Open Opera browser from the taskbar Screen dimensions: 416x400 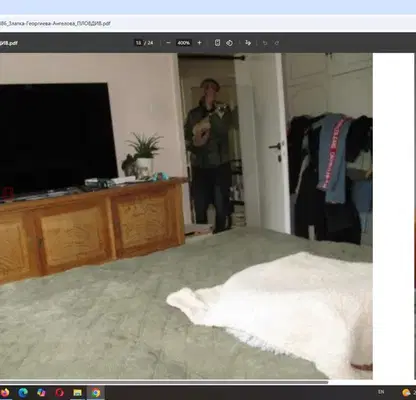click(x=60, y=392)
